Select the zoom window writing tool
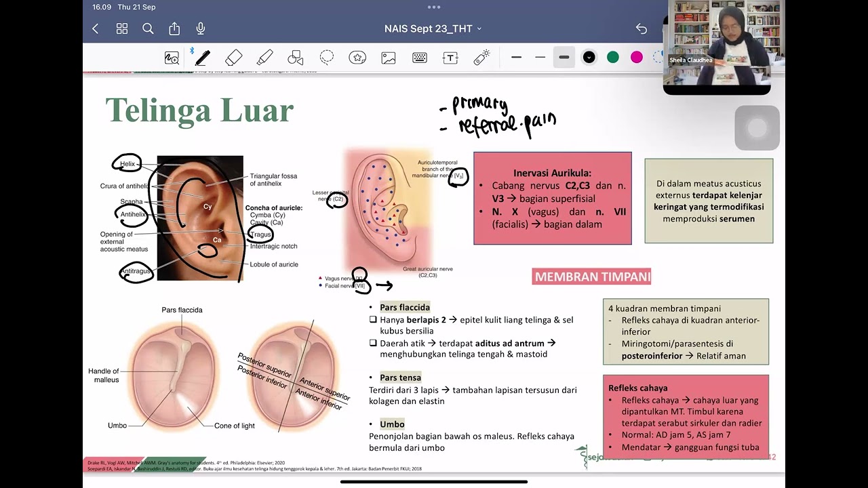Screen dimensions: 868x488 tap(172, 58)
